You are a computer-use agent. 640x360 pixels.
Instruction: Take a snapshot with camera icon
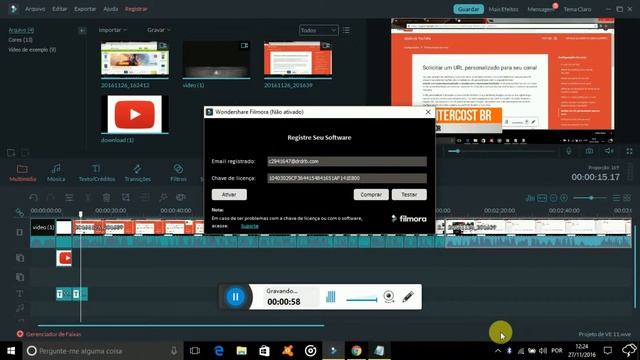click(x=589, y=151)
